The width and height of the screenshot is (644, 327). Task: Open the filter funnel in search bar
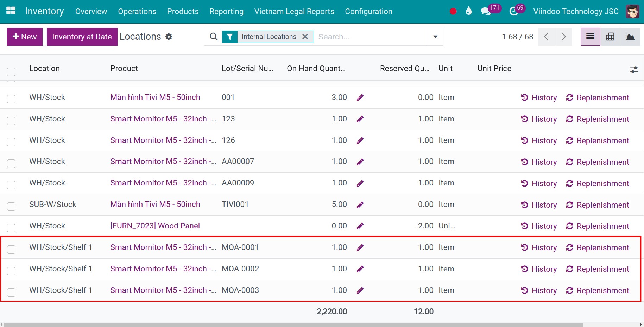coord(230,37)
